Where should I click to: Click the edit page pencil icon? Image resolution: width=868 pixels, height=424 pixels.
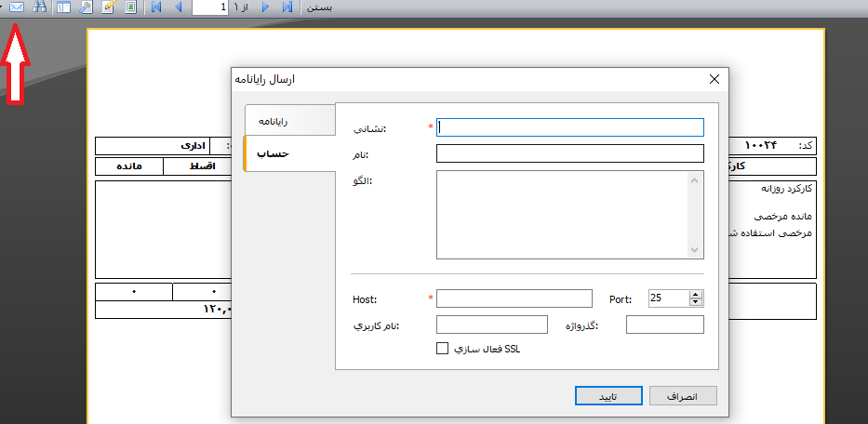[x=109, y=7]
